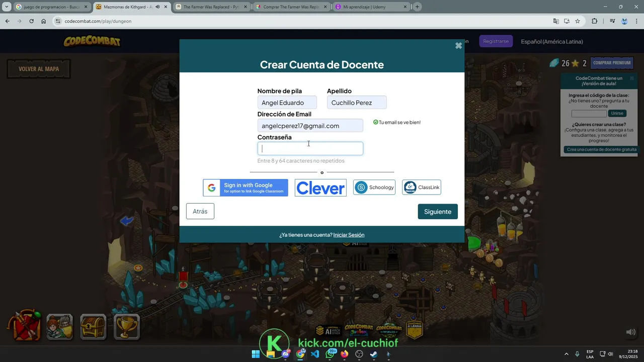The width and height of the screenshot is (644, 362).
Task: Open the media controls icon in toolbar
Action: click(612, 21)
